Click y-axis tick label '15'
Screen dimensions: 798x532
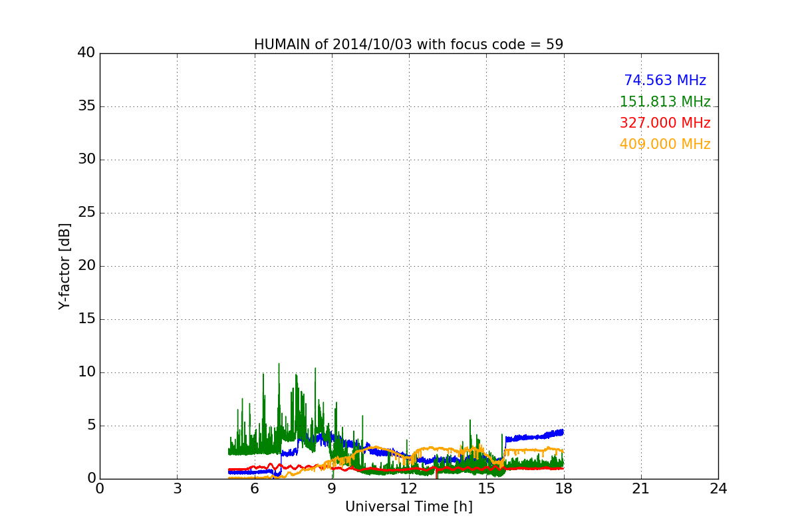click(86, 319)
